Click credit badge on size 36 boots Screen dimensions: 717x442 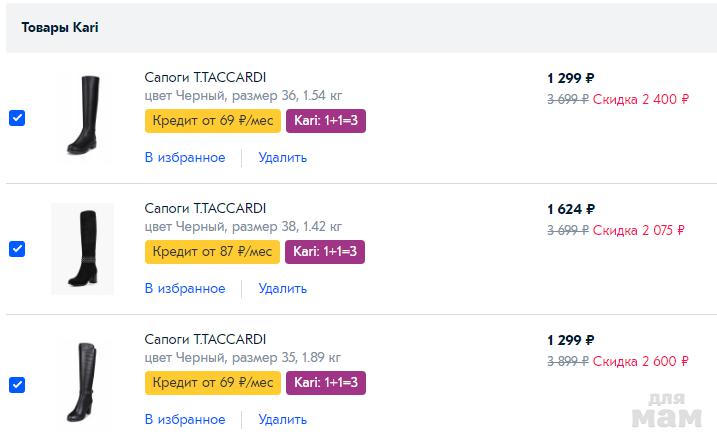pos(212,121)
